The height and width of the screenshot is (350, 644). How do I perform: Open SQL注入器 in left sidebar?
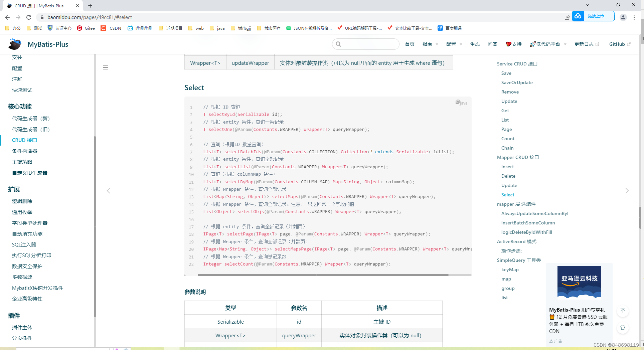pyautogui.click(x=24, y=244)
